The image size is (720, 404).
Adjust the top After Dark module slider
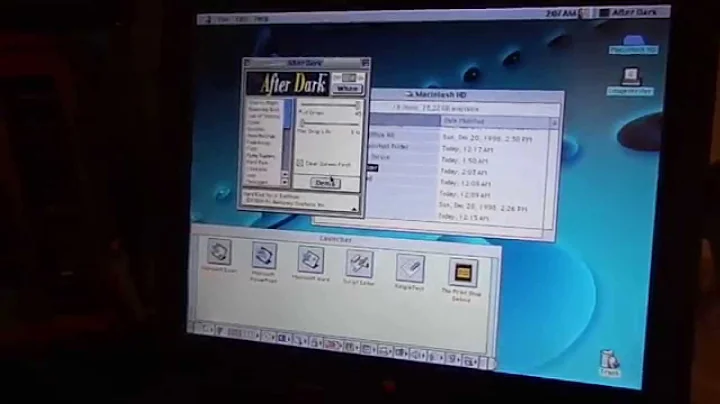click(x=329, y=105)
